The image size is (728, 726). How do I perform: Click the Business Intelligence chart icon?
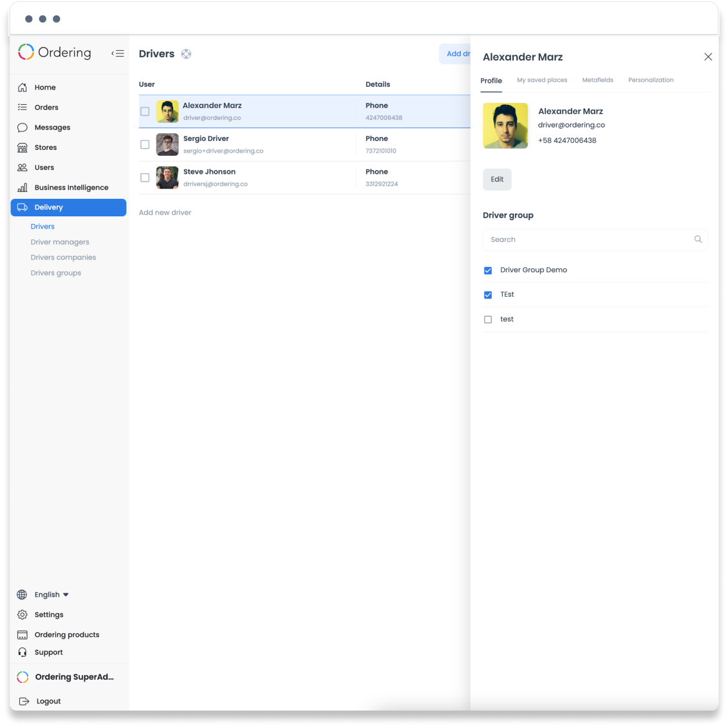tap(23, 187)
